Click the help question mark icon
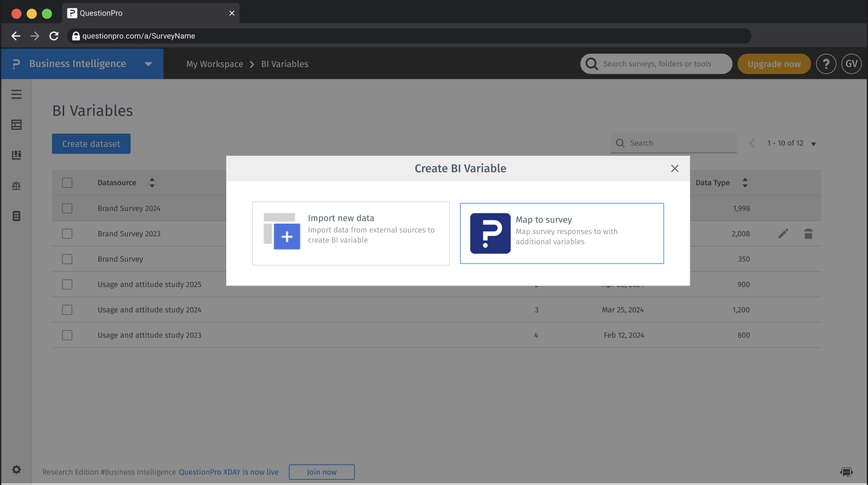 (x=826, y=64)
